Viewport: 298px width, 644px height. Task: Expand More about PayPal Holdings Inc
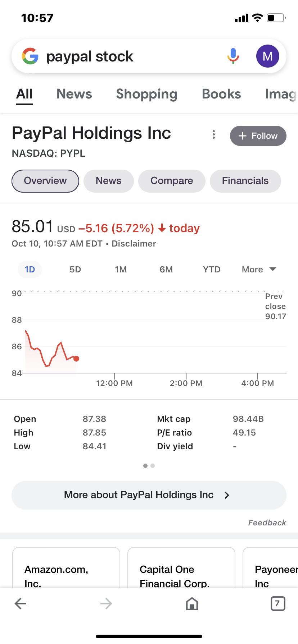click(x=149, y=495)
